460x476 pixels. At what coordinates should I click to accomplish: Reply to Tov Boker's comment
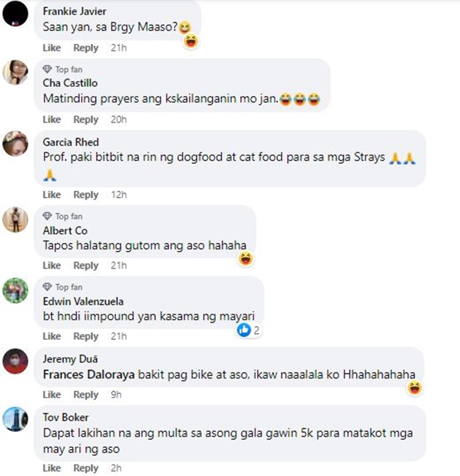coord(86,468)
